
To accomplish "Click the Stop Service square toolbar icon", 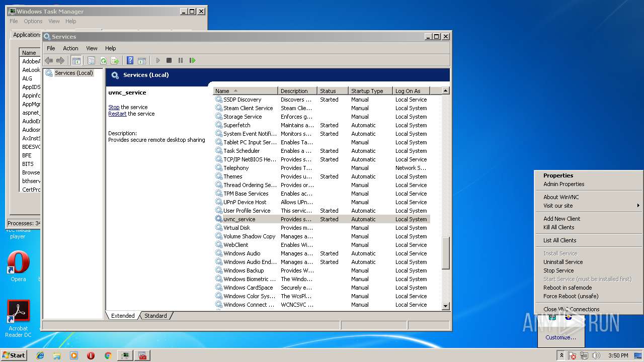I will tap(169, 60).
